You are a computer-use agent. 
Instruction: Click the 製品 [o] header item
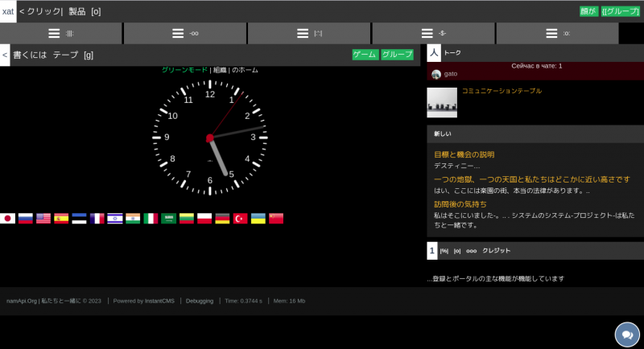pos(85,11)
